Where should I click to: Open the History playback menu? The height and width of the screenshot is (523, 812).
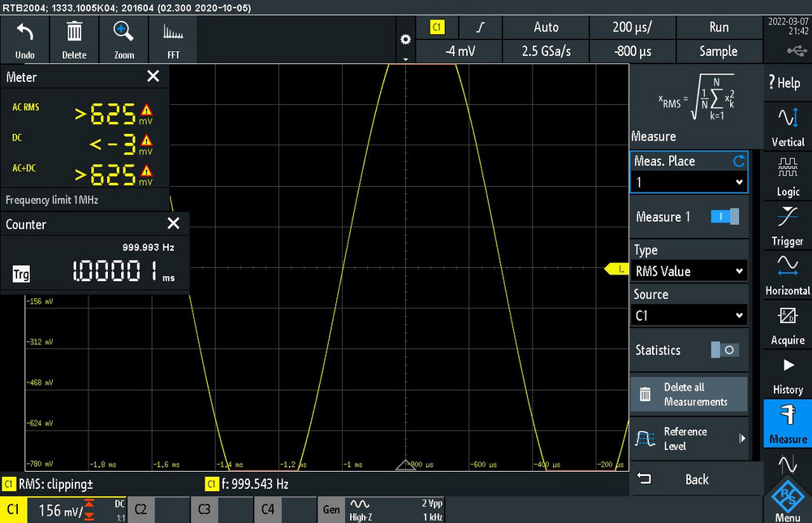pos(787,374)
